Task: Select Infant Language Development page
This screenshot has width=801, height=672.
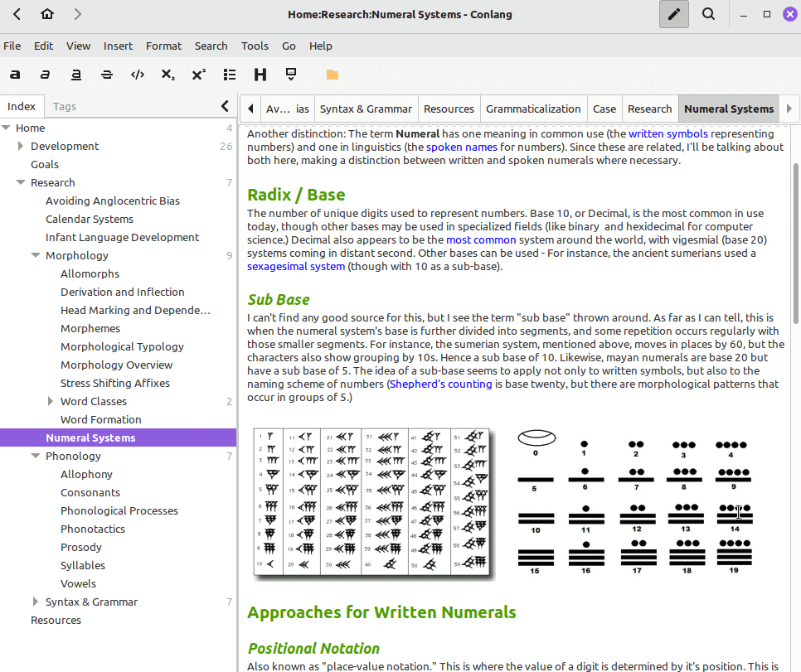Action: pyautogui.click(x=122, y=238)
